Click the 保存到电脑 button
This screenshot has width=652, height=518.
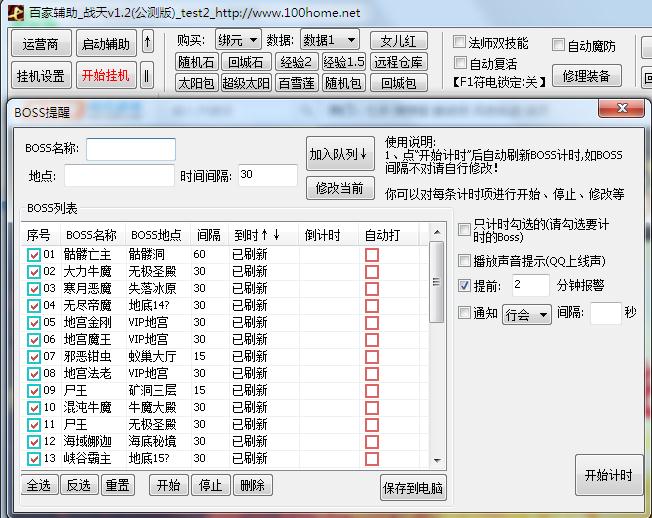[412, 487]
